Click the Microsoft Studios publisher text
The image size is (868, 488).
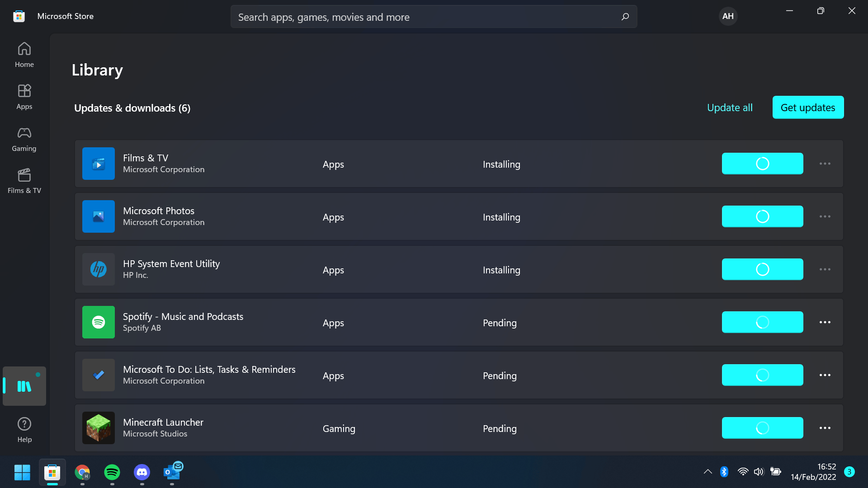pos(155,434)
